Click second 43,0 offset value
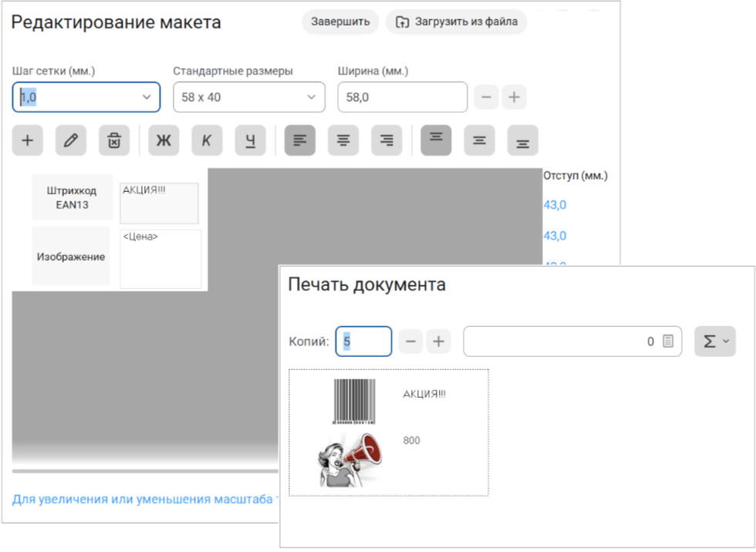 coord(555,236)
